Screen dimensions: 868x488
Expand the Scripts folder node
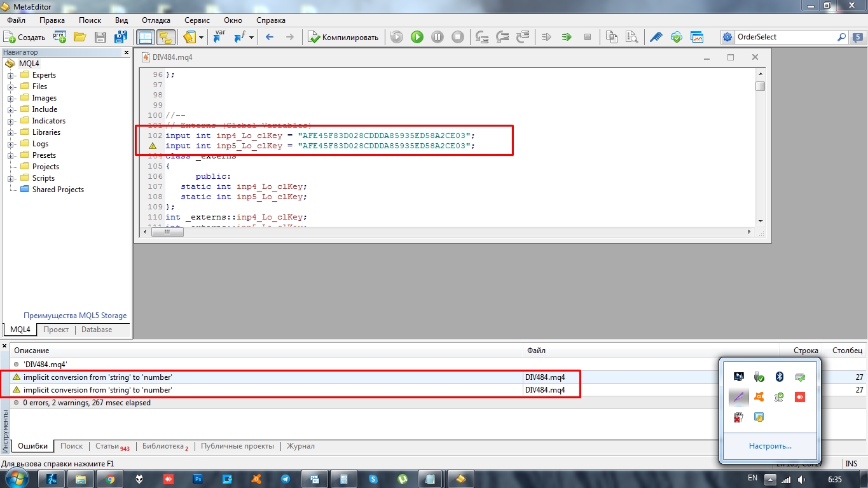pyautogui.click(x=11, y=178)
